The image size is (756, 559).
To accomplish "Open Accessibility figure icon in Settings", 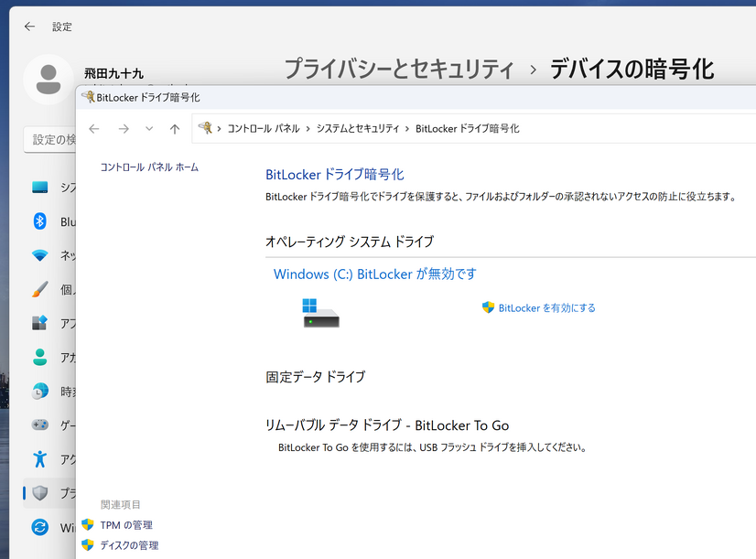I will tap(40, 458).
